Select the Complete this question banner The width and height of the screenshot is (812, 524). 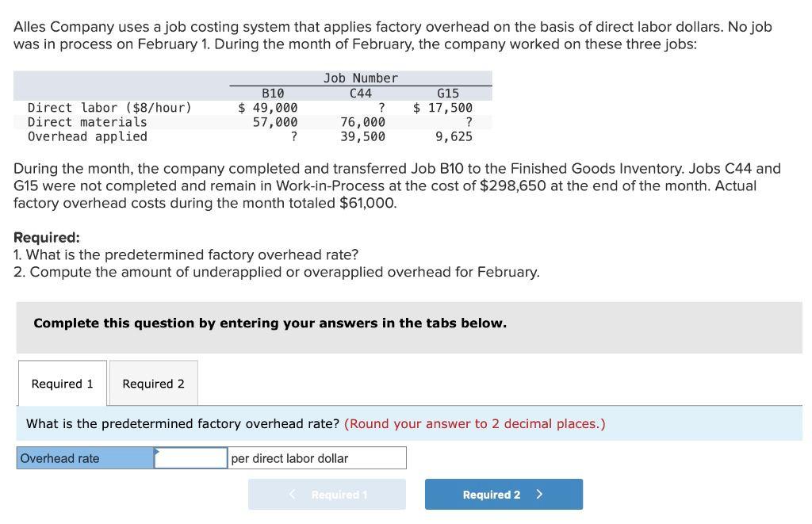[270, 323]
